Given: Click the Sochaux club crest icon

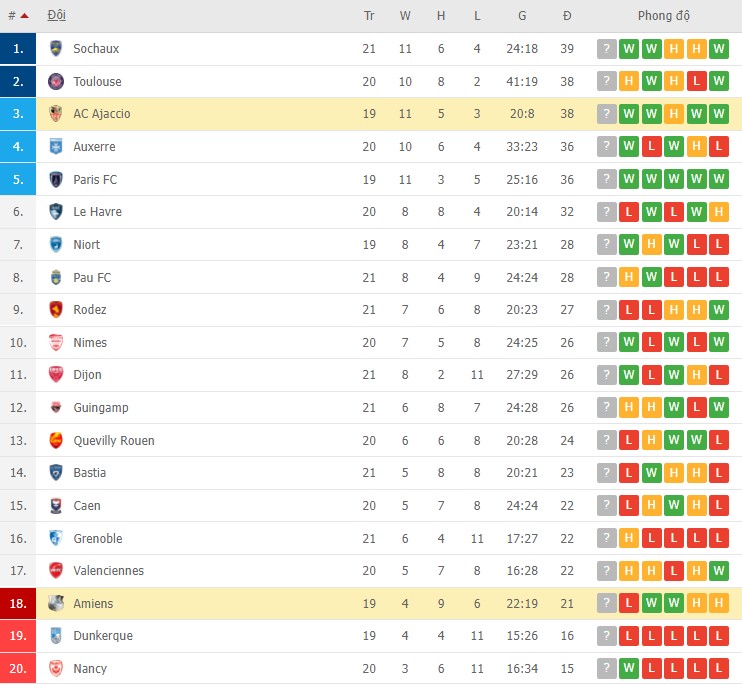Looking at the screenshot, I should pyautogui.click(x=56, y=49).
